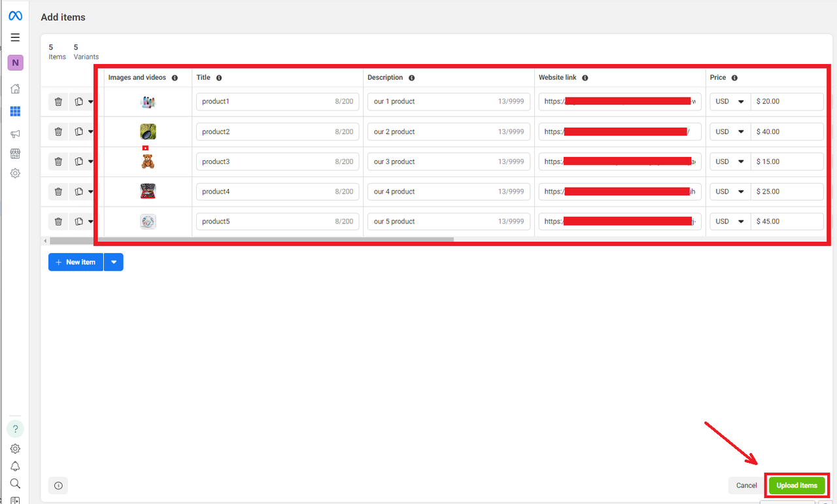837x504 pixels.
Task: Delete the product3 row with trash icon
Action: point(58,161)
